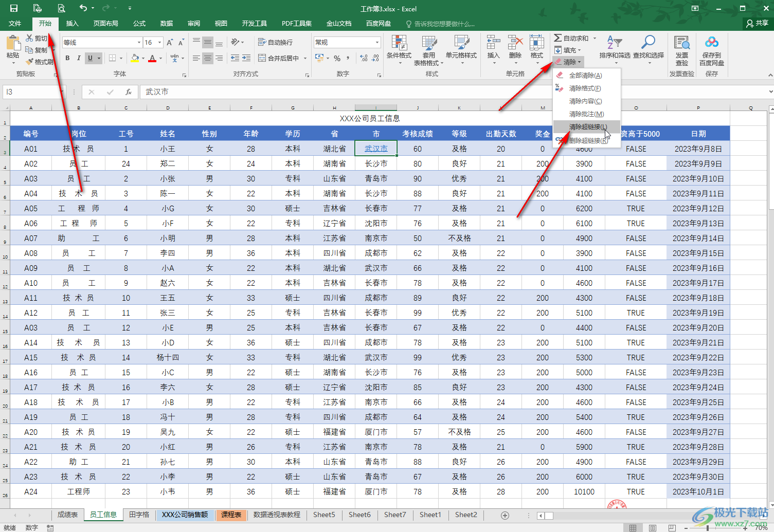
Task: Click the add new sheet plus icon
Action: pyautogui.click(x=505, y=515)
